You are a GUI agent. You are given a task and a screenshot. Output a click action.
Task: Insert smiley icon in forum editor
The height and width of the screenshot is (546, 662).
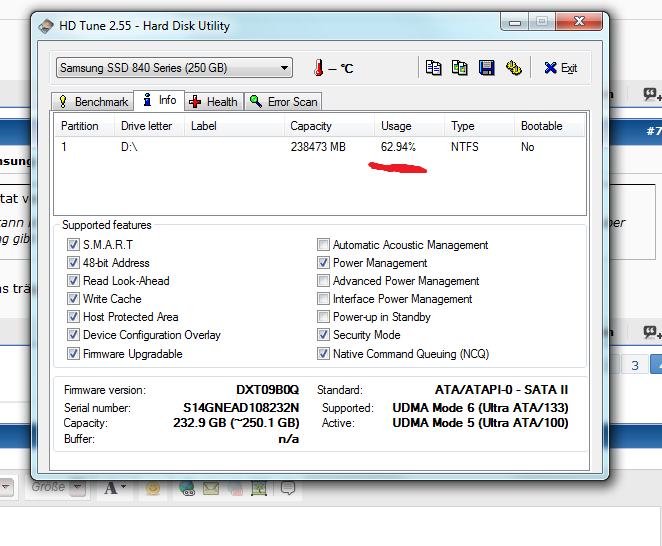coord(153,488)
